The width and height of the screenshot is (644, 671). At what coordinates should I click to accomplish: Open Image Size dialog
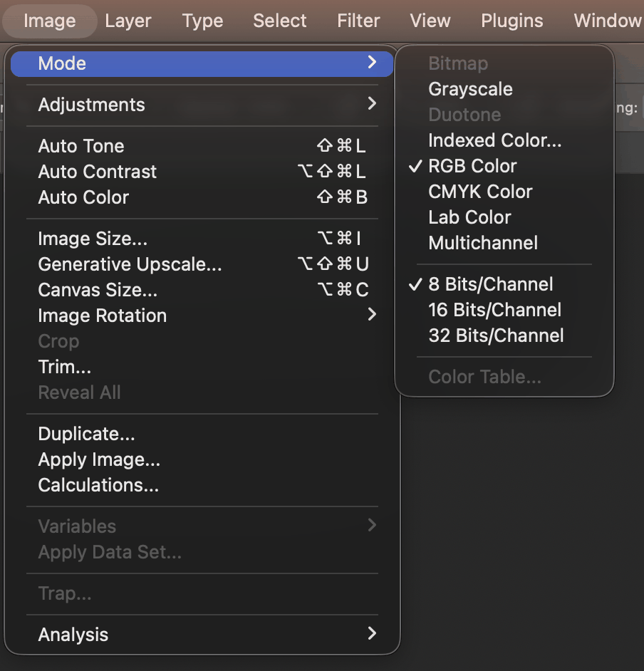click(202, 239)
